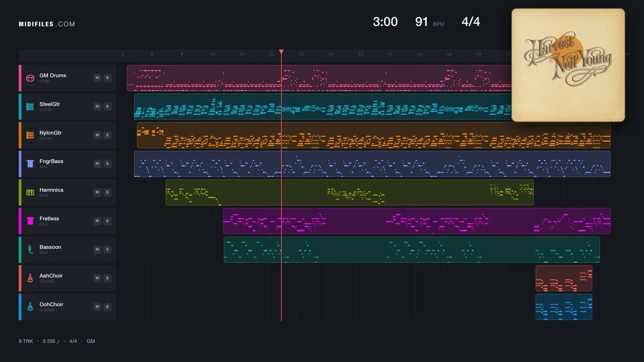Click the cyan SteelGtr MIDI clip
Screen dimensions: 644x362
point(323,107)
